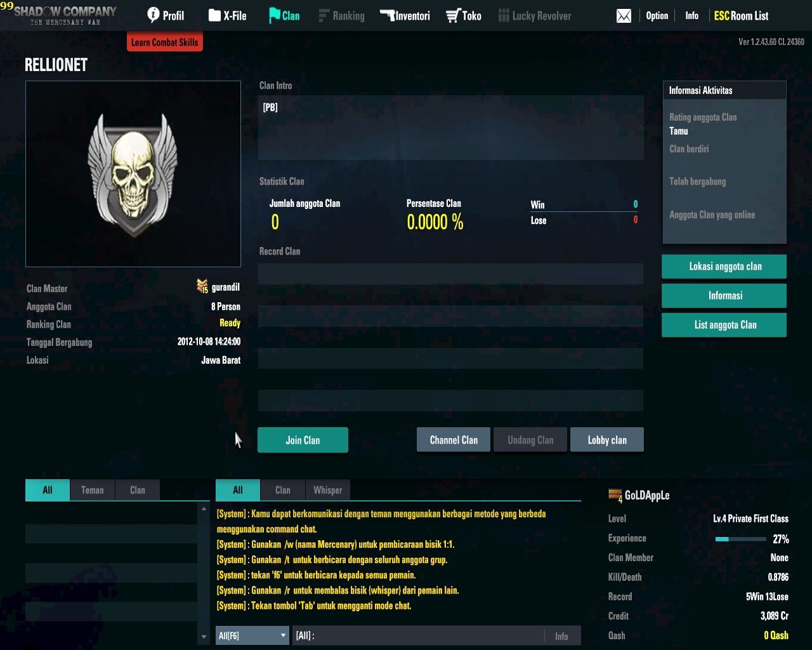The width and height of the screenshot is (812, 650).
Task: Click the clan name RELLIONET heading
Action: click(56, 65)
